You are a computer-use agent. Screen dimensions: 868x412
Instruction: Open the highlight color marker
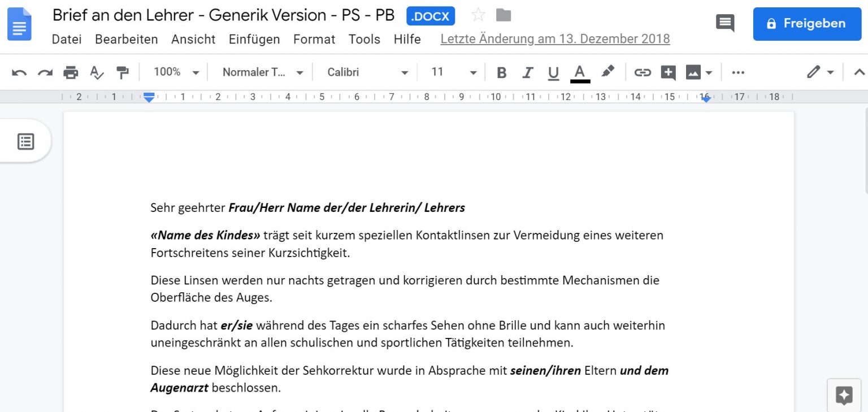point(607,72)
